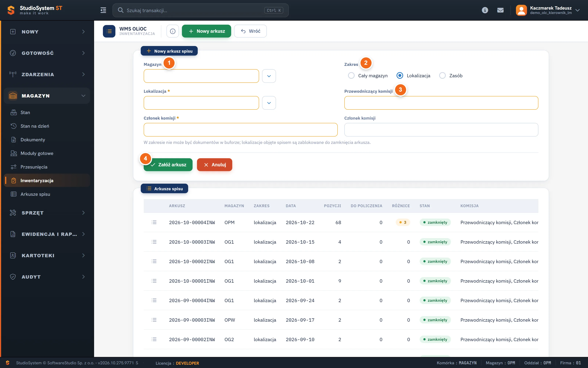Open Arkusze spisu menu item
Screen dimensions: 588x368
tap(47, 194)
